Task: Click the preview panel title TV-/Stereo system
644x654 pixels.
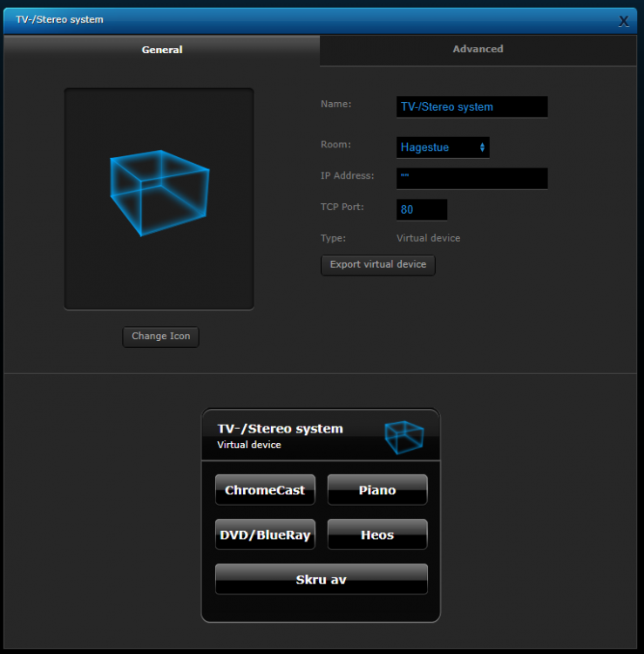Action: pyautogui.click(x=280, y=428)
